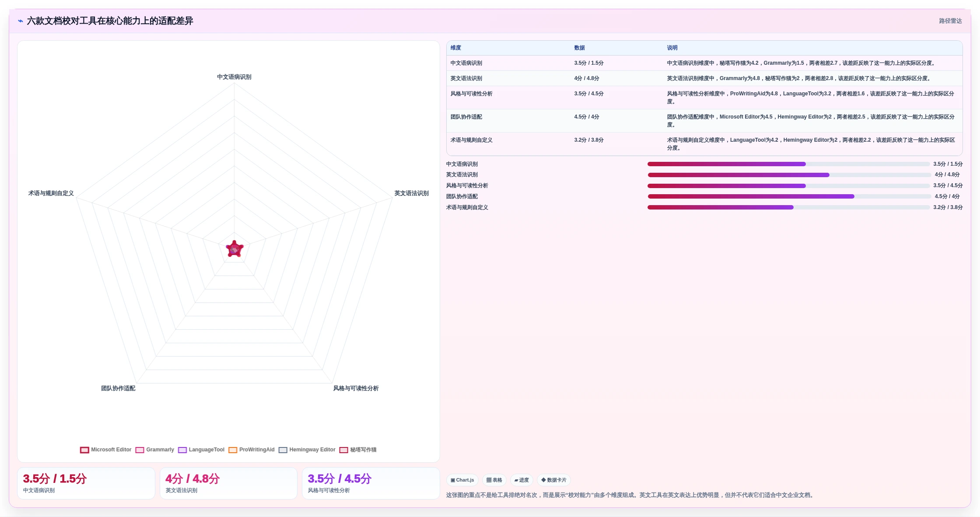Click the footnote starting 这张图的重点

tap(630, 496)
